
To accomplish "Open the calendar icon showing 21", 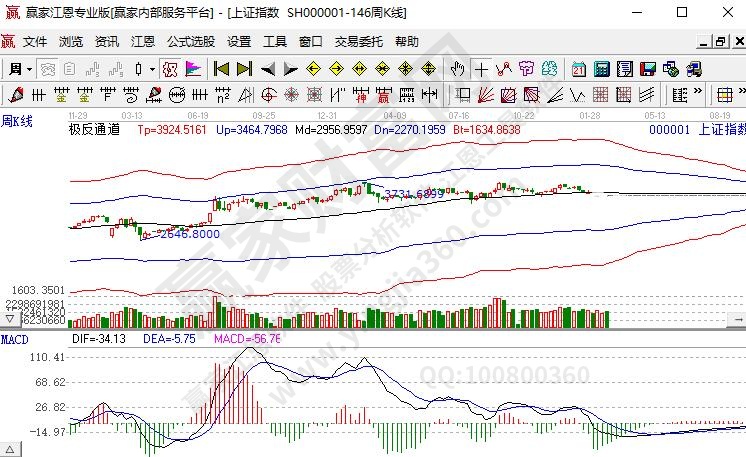I will click(579, 69).
